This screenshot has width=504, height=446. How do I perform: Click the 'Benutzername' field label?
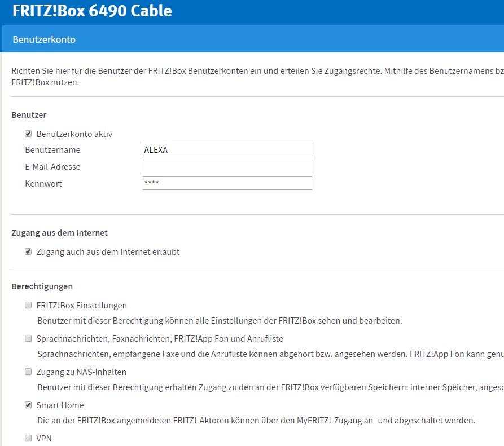(52, 150)
